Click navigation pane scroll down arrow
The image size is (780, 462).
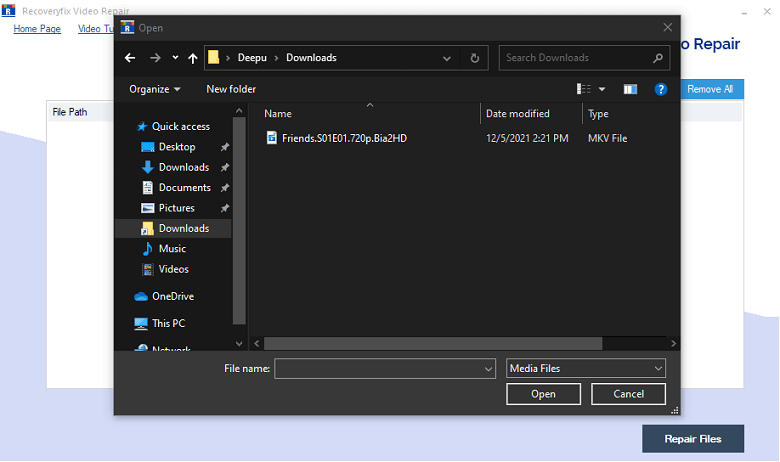coord(239,344)
